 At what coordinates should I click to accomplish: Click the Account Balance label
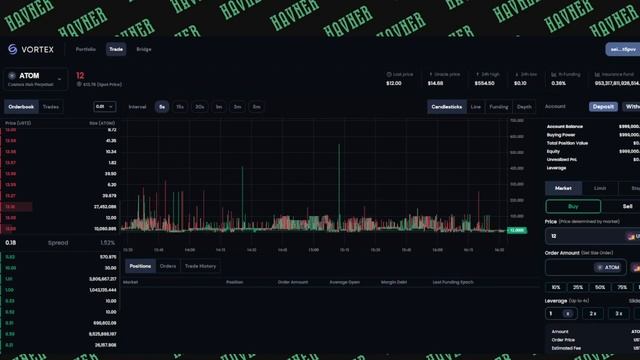[565, 127]
